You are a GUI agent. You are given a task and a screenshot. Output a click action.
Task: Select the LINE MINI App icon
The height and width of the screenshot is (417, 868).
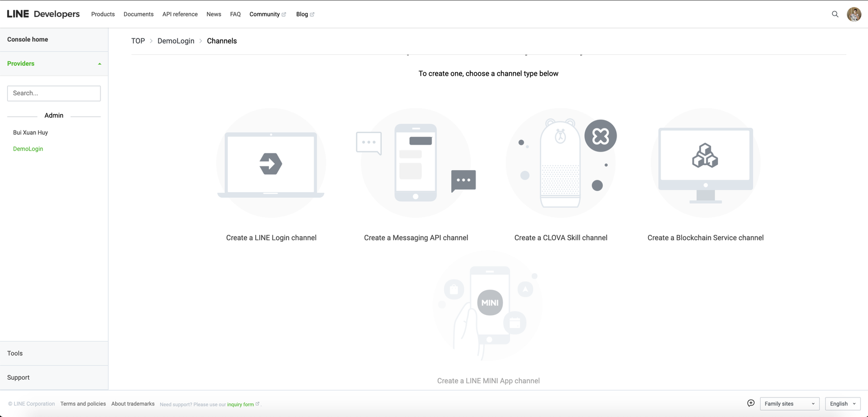tap(488, 306)
